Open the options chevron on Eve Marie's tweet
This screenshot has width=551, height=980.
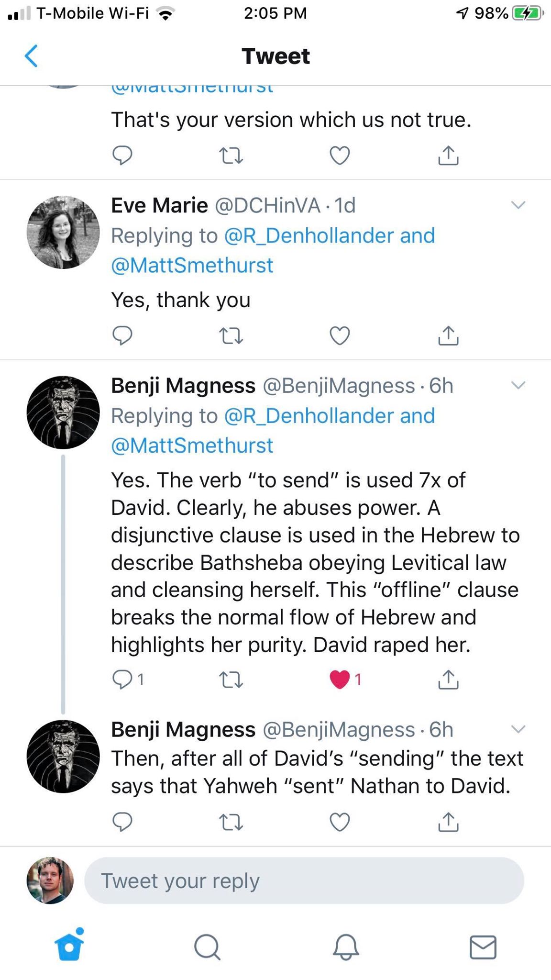tap(518, 205)
